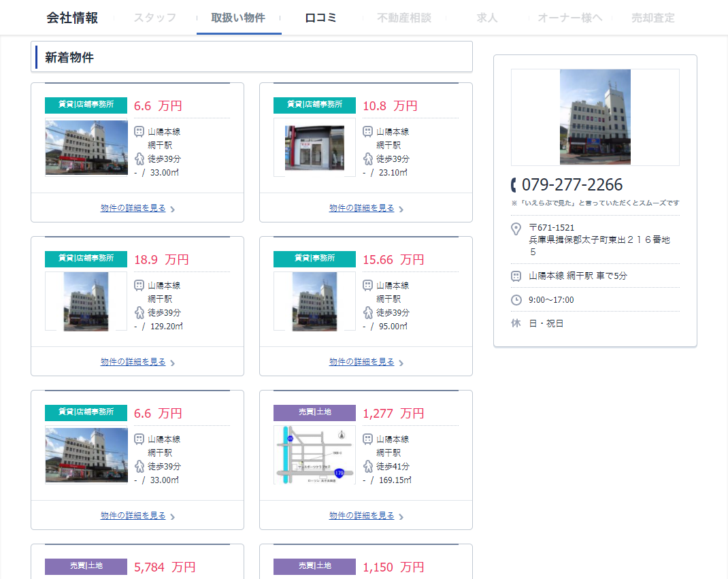Click the 「いえらぶで見た」 note under the phone number
The height and width of the screenshot is (579, 728).
point(595,203)
